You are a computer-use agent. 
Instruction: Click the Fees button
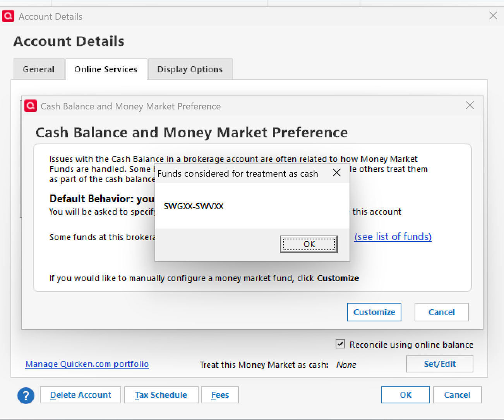click(220, 395)
